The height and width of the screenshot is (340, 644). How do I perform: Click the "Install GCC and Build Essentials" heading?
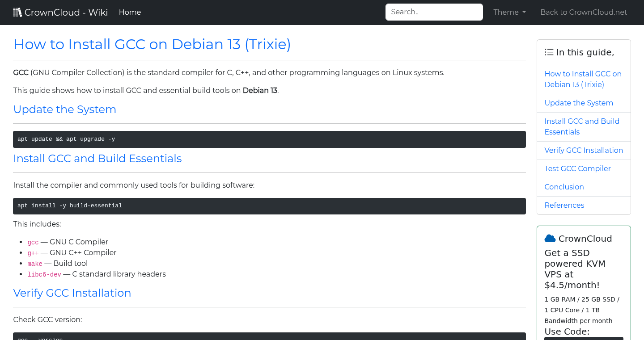tap(97, 159)
